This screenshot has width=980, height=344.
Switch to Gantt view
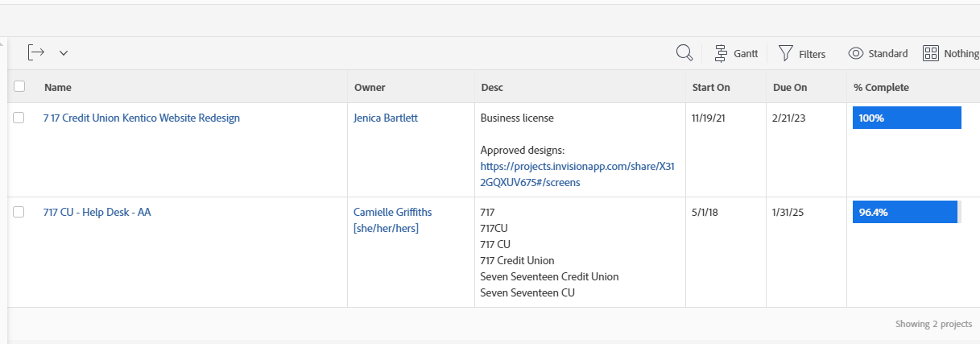pyautogui.click(x=736, y=54)
